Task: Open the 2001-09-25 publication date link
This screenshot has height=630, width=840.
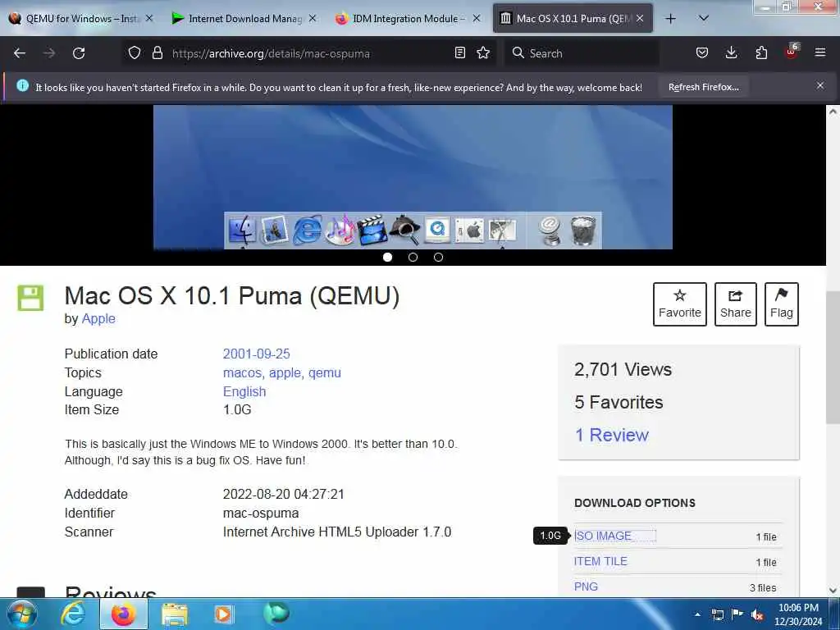Action: (x=256, y=354)
